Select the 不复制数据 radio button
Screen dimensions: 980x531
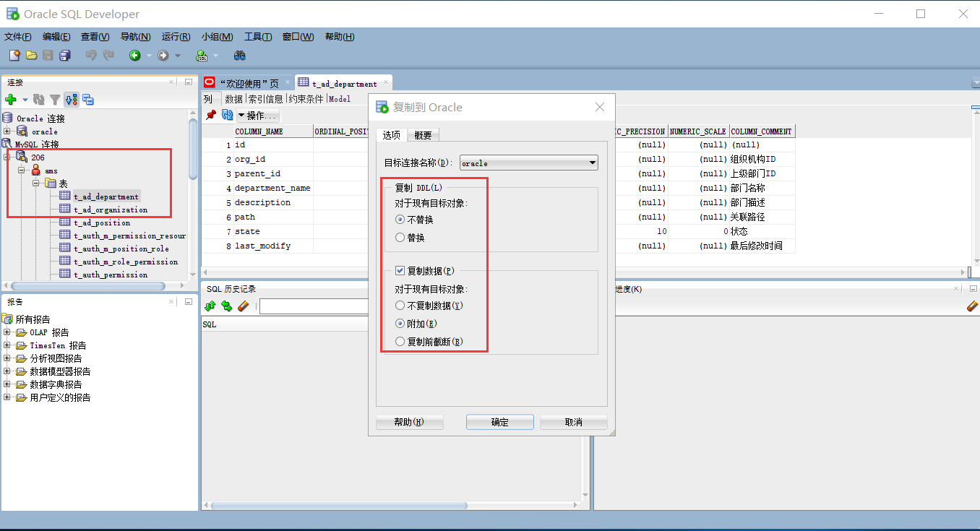pos(400,306)
